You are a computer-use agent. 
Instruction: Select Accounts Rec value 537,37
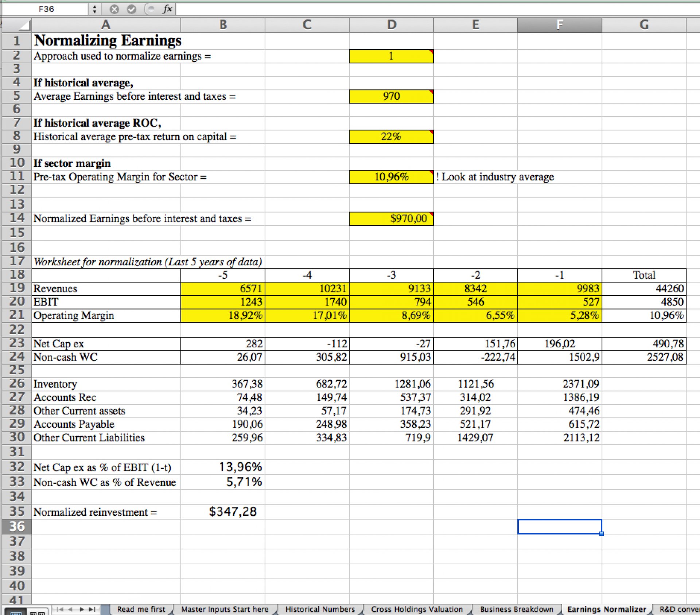(x=391, y=397)
